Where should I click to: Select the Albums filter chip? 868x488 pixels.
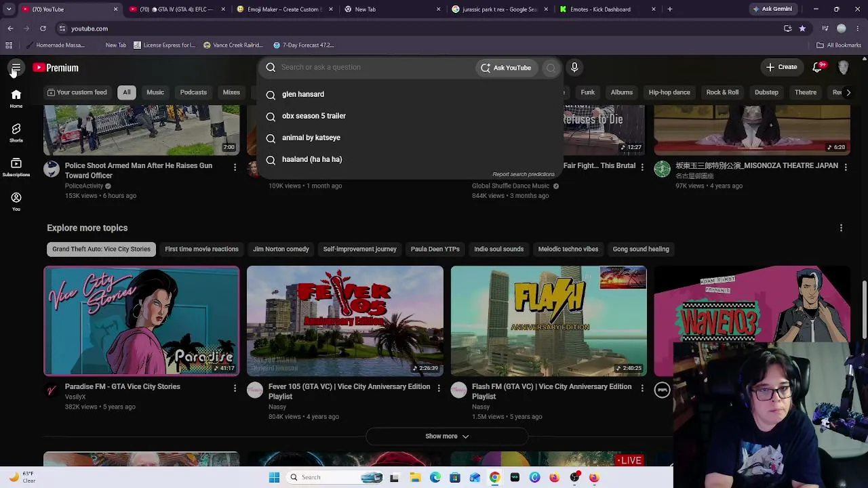click(622, 92)
